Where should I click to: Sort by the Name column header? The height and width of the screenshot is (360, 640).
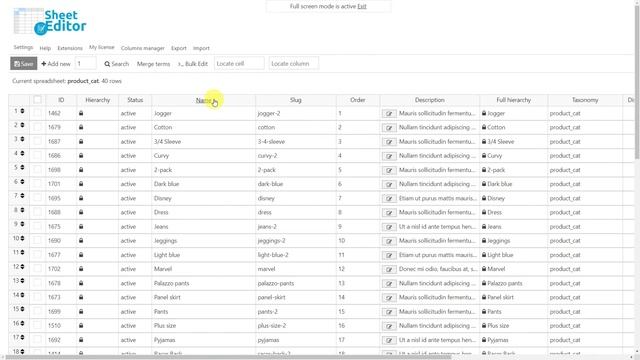pyautogui.click(x=203, y=100)
